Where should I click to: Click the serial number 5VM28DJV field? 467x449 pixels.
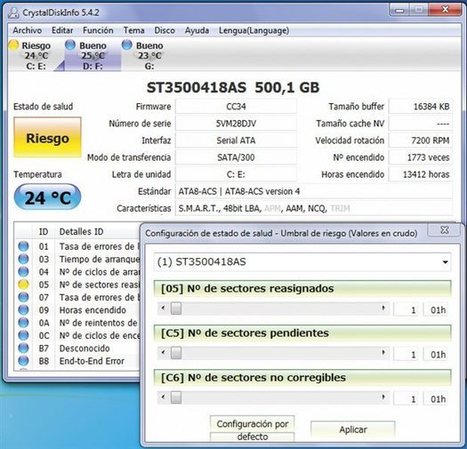236,124
